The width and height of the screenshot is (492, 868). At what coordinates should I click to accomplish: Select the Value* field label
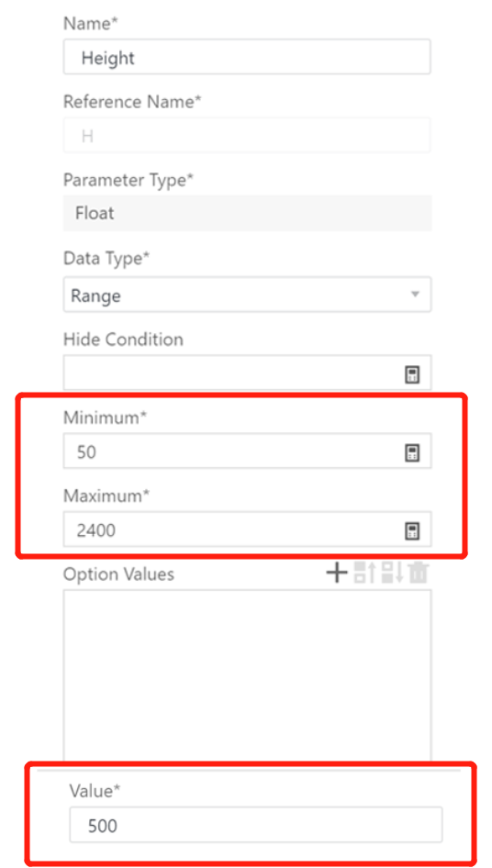[95, 791]
